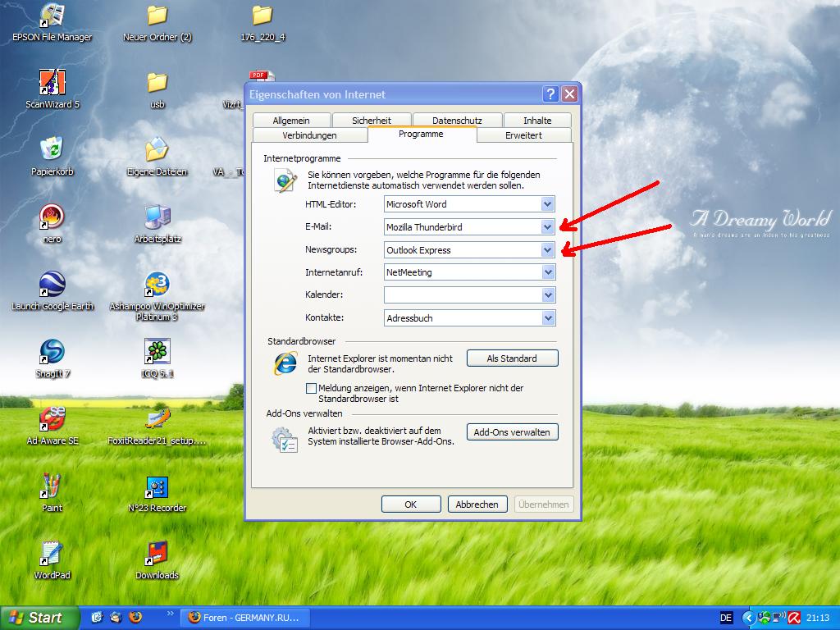Click the taskbar clock showing 21:13
Screen dimensions: 840x630
point(818,618)
